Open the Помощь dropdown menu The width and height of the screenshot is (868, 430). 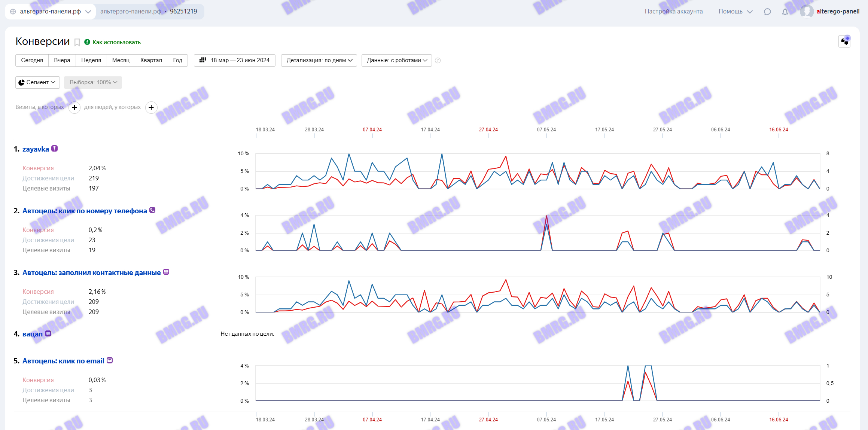(x=735, y=12)
